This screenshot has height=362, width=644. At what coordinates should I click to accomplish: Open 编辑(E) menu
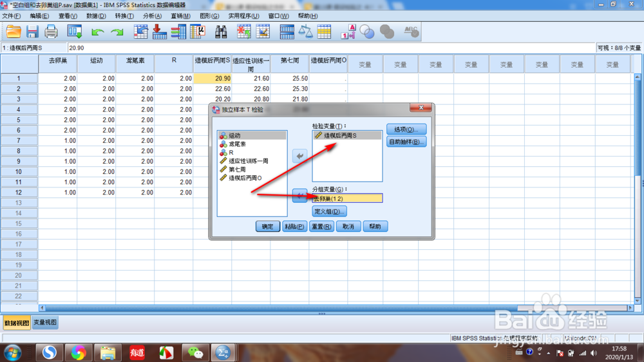click(39, 16)
